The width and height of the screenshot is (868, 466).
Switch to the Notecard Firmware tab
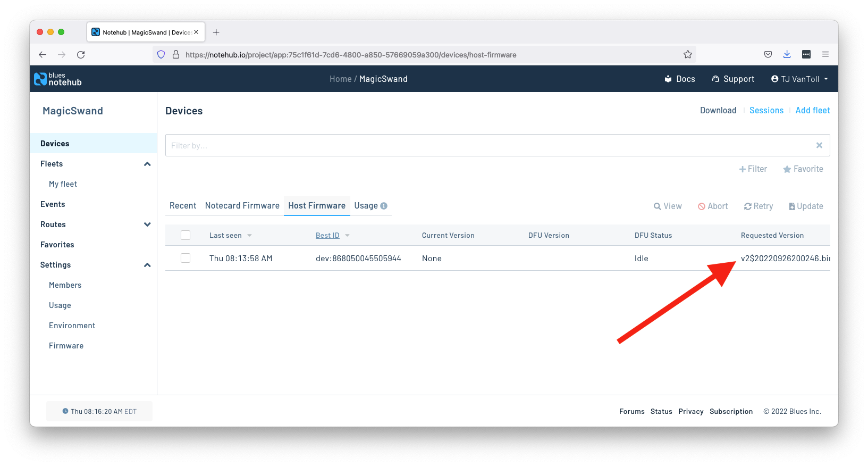coord(242,206)
